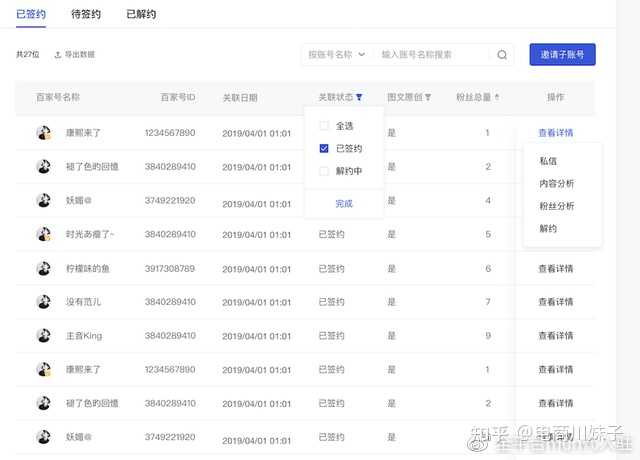Switch to the 待签约 tab
This screenshot has width=640, height=460.
coord(86,14)
